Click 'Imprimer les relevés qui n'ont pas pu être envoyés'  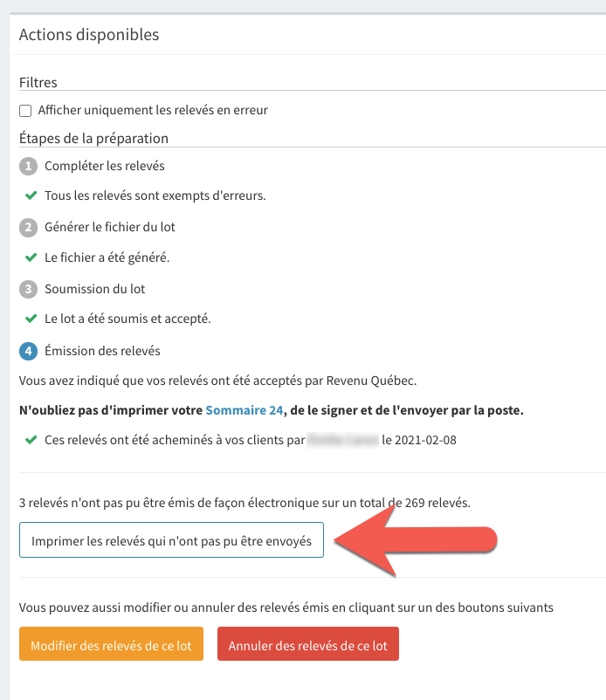[171, 539]
